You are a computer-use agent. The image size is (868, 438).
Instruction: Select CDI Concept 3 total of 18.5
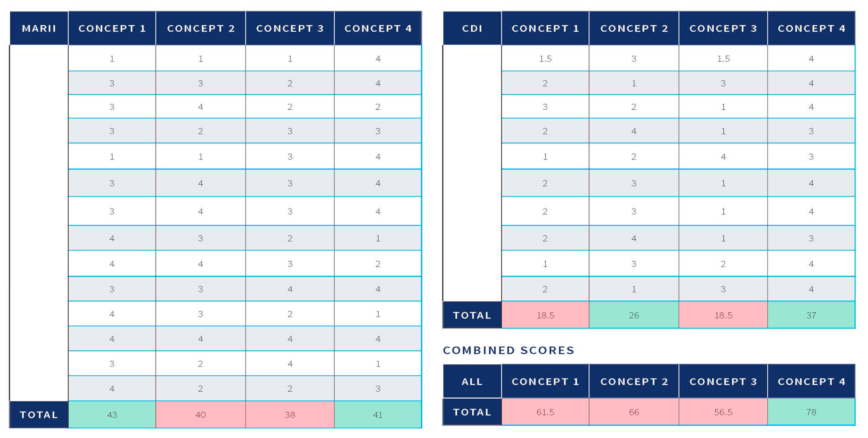723,315
